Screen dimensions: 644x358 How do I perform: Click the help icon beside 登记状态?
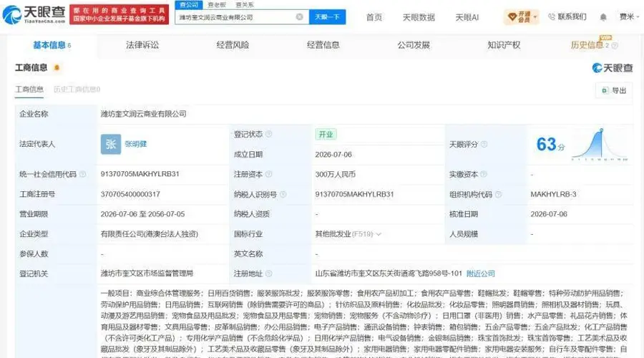[x=268, y=134]
